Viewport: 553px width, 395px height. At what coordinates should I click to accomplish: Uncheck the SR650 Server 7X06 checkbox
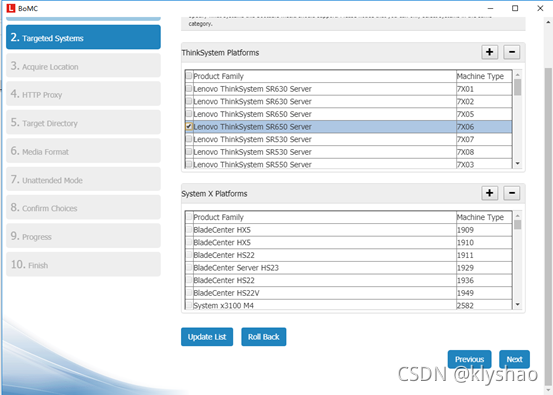[189, 126]
